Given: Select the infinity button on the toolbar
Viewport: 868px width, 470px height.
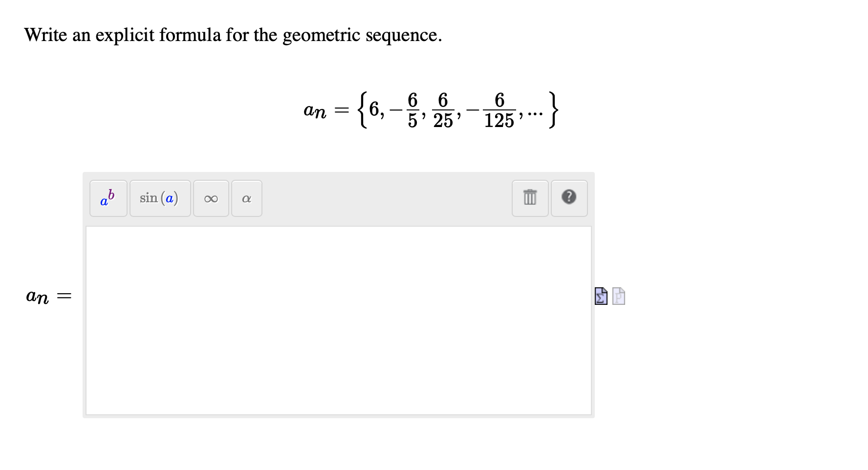Looking at the screenshot, I should pos(211,198).
